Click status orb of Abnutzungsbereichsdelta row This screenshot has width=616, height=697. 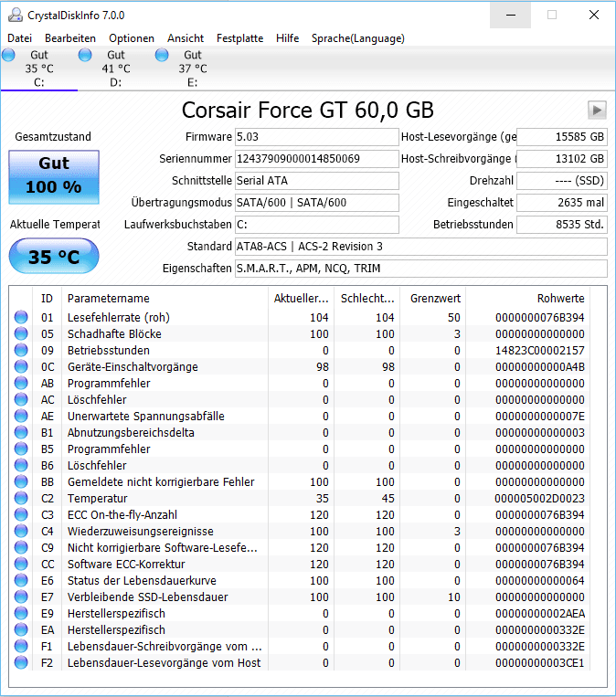[x=21, y=432]
